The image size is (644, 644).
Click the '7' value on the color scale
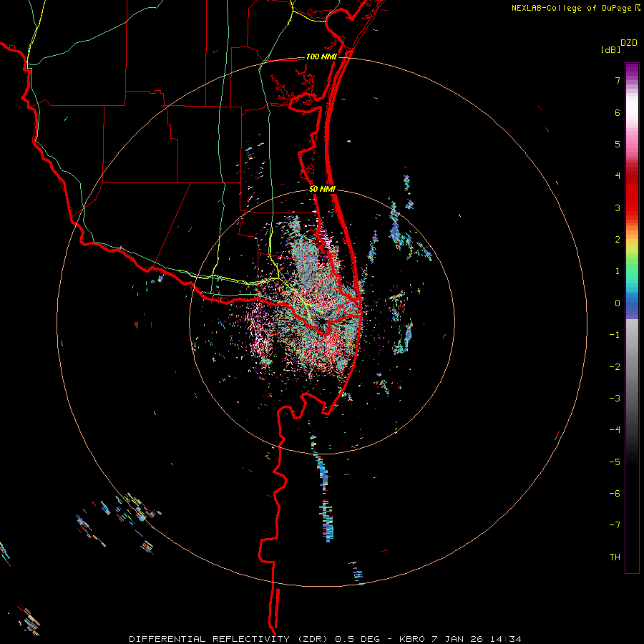click(x=618, y=80)
